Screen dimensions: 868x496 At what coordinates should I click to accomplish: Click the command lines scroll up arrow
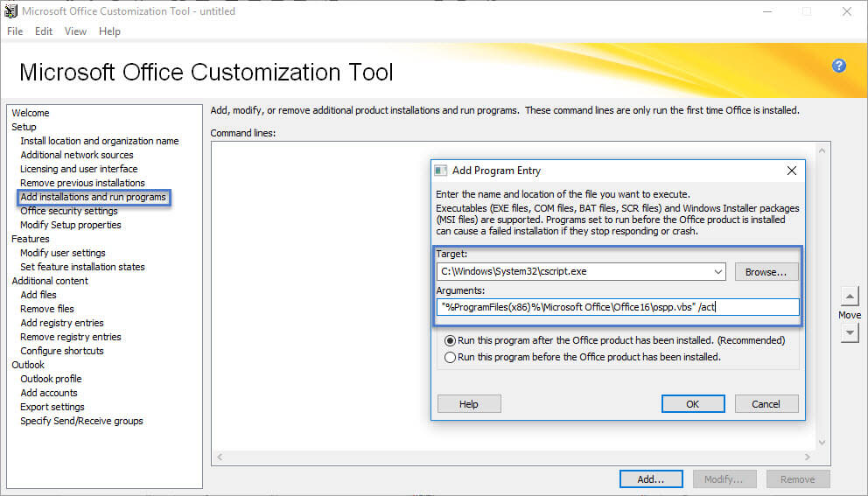822,150
